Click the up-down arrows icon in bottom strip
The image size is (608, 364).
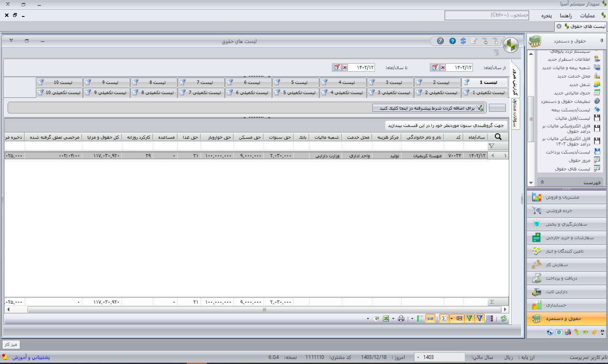click(577, 332)
